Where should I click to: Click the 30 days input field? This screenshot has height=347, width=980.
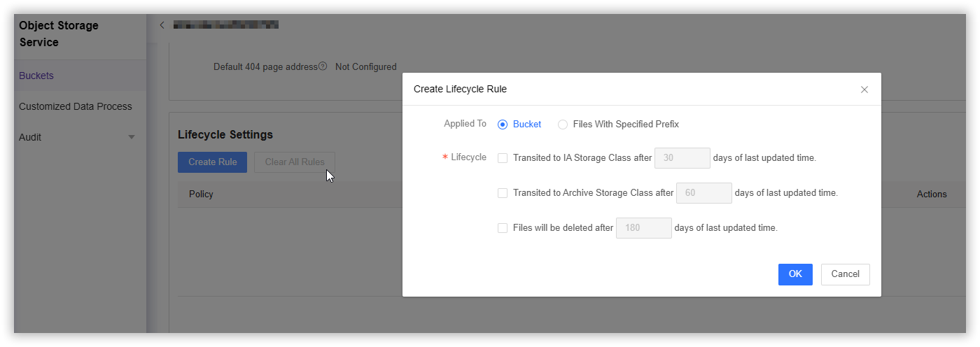tap(682, 158)
